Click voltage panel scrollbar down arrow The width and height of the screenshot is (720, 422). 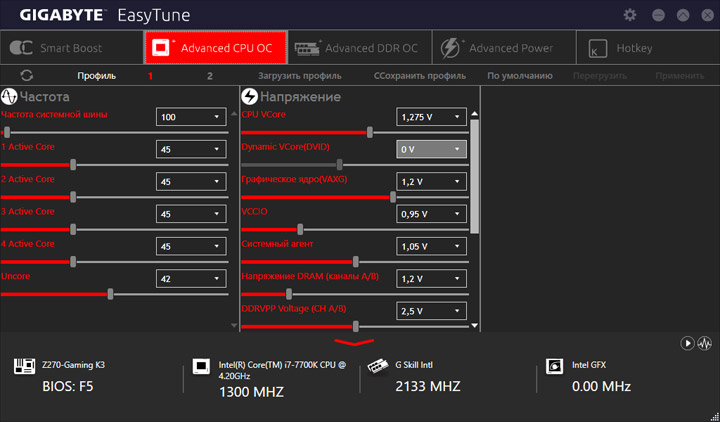[475, 326]
